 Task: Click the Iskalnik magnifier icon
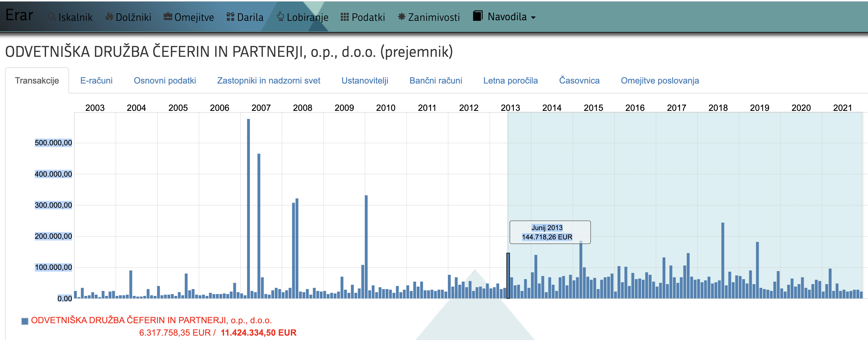(52, 16)
